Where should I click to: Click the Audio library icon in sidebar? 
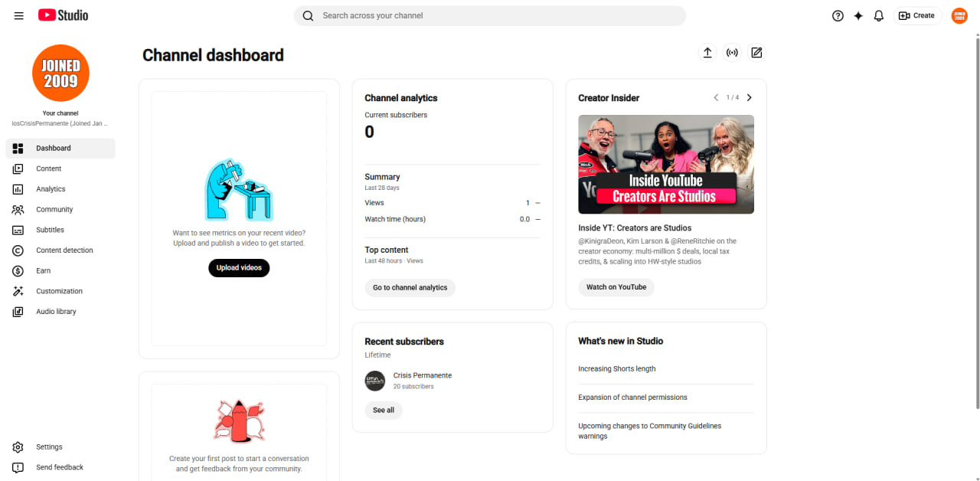(18, 312)
